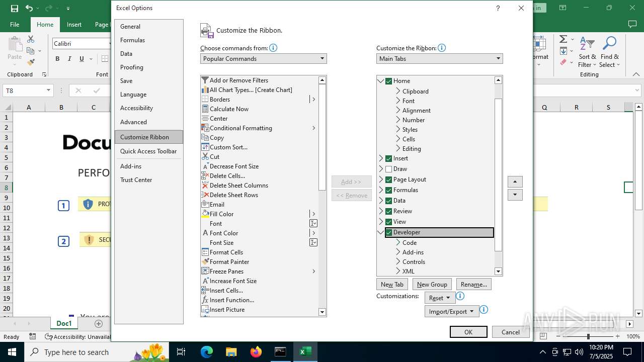Click the Cut scissors icon in Clipboard group
644x362 pixels.
(31, 39)
